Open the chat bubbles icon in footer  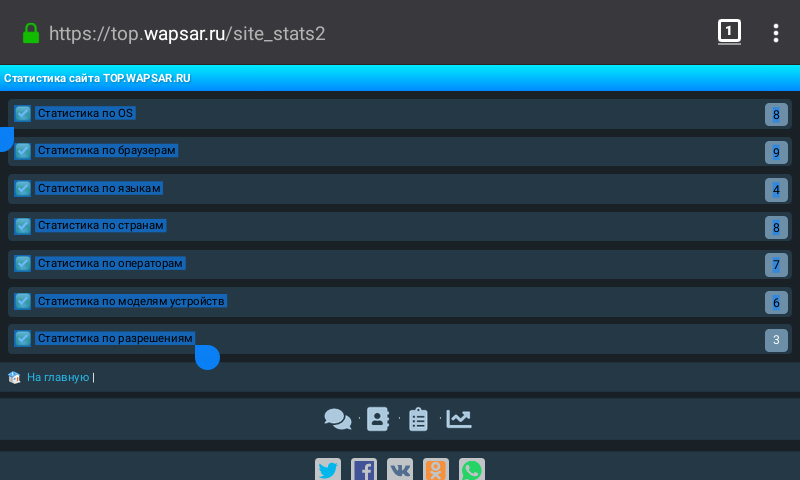point(338,420)
